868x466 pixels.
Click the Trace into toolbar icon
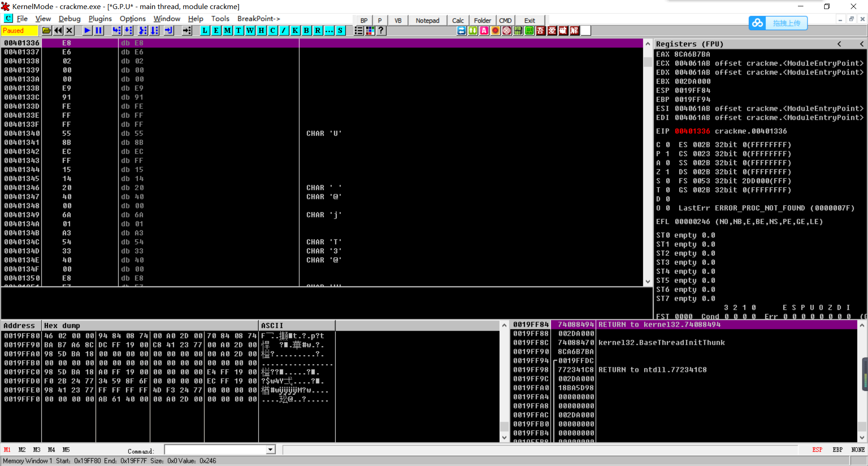click(143, 30)
